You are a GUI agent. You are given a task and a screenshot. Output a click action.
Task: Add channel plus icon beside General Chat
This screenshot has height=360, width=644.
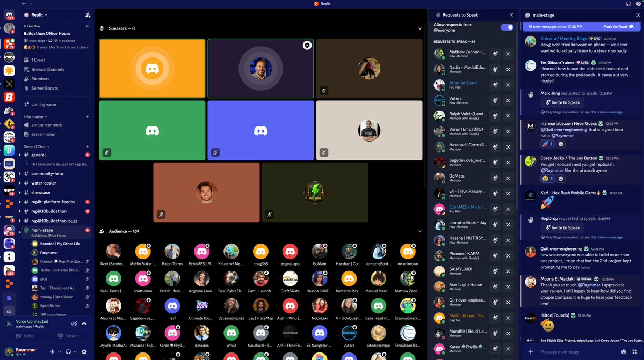tap(88, 146)
